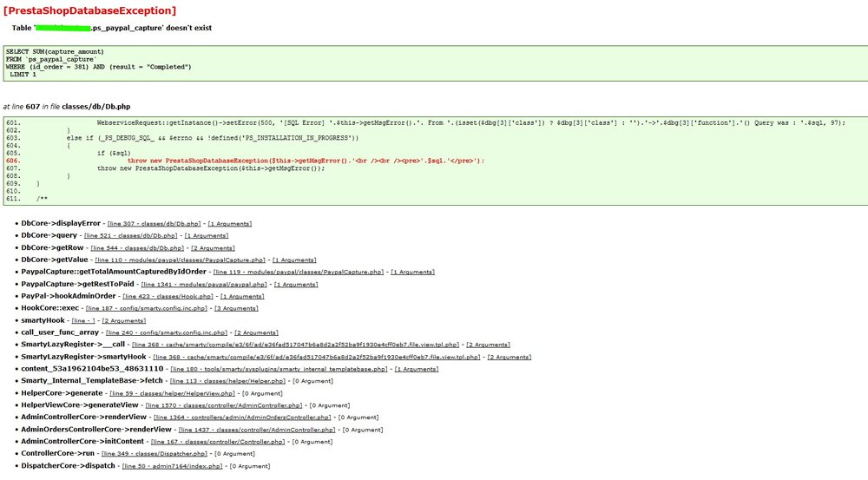Click the [PrestaShopDatabaseException] heading
The height and width of the screenshot is (480, 868).
89,10
